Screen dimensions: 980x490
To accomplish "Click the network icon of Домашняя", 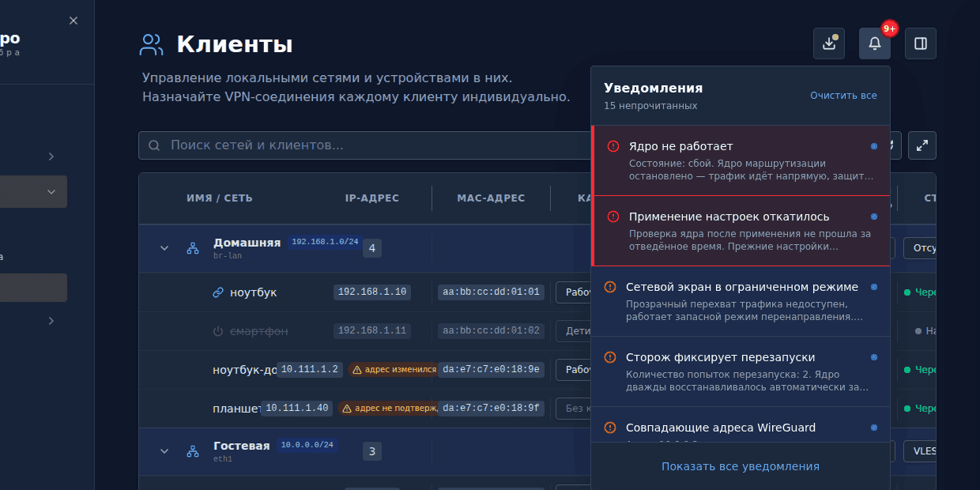I will click(x=193, y=248).
